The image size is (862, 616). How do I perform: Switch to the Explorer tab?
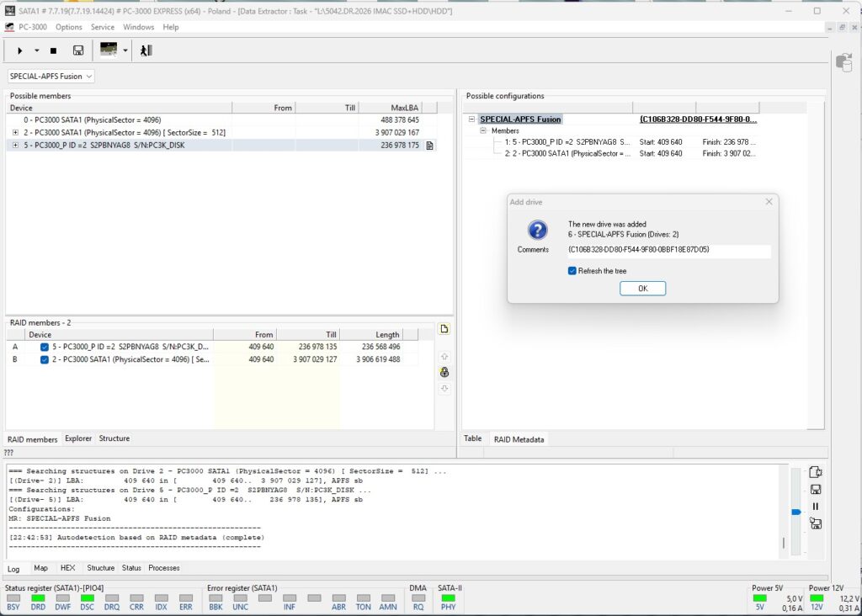point(78,438)
